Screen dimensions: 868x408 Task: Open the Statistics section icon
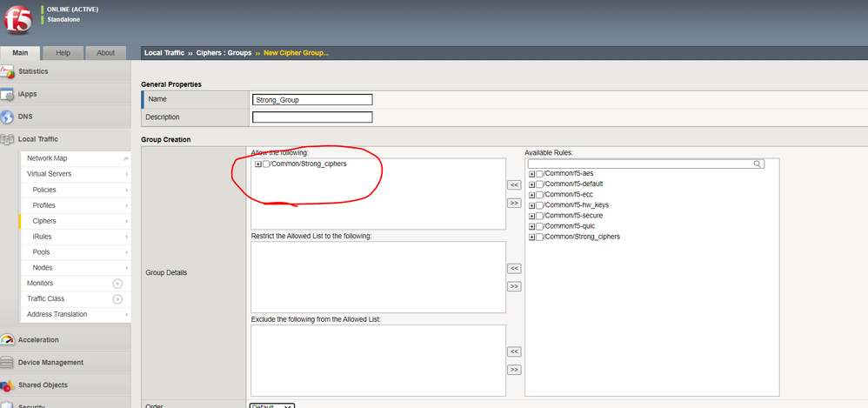click(x=7, y=71)
